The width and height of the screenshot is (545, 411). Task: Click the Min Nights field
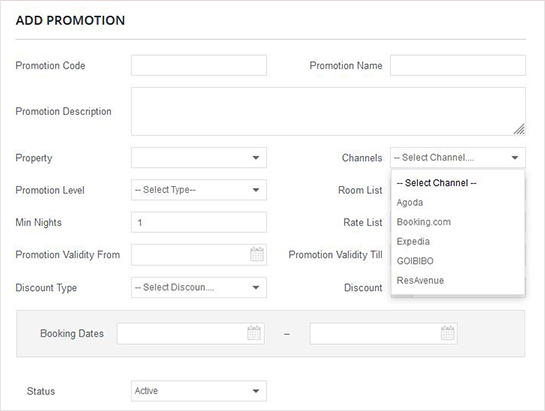coord(199,222)
